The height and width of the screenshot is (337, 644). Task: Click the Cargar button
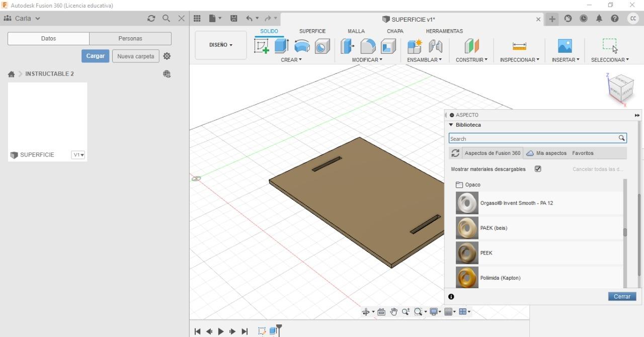coord(95,56)
